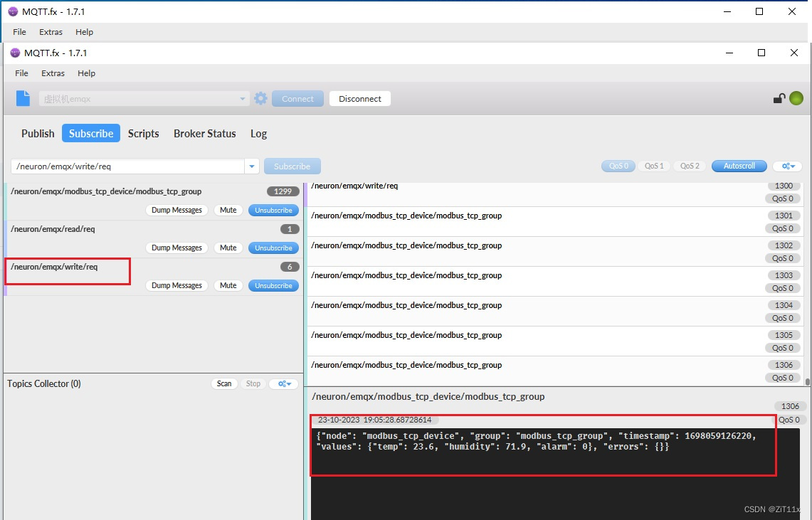812x520 pixels.
Task: Mute the modbus_tcp_group topic subscription
Action: click(x=228, y=210)
